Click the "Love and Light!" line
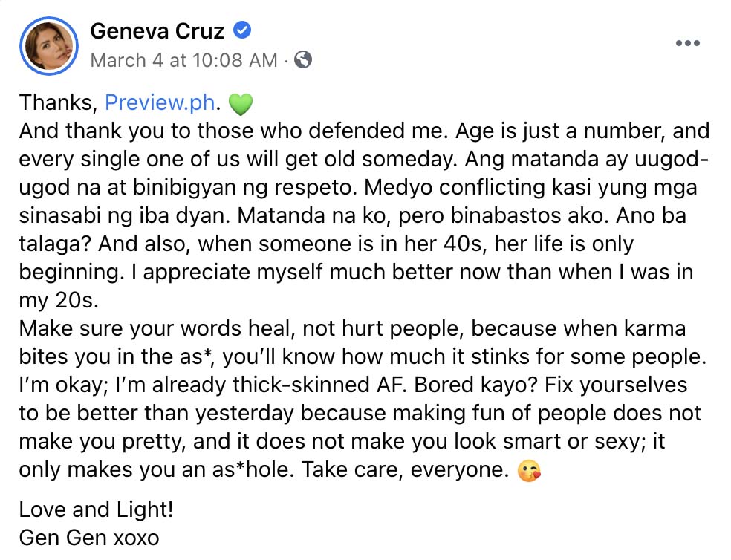731x560 pixels. (x=92, y=510)
